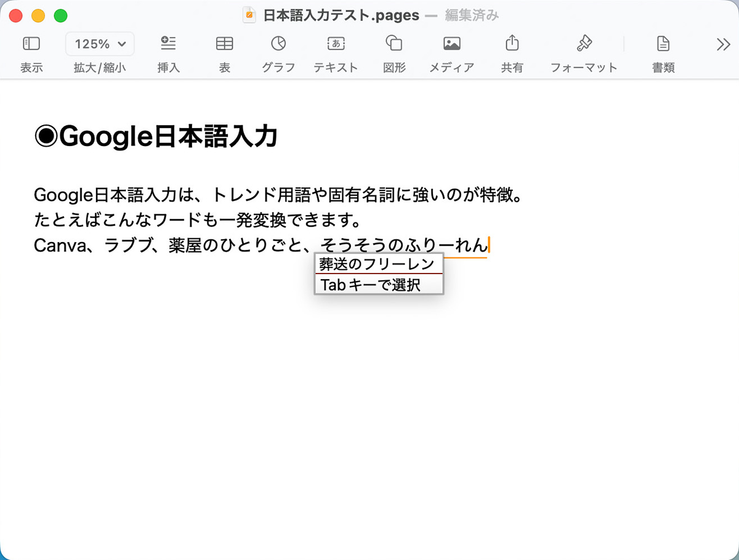Click the yellow minimize window button
This screenshot has width=739, height=560.
38,16
